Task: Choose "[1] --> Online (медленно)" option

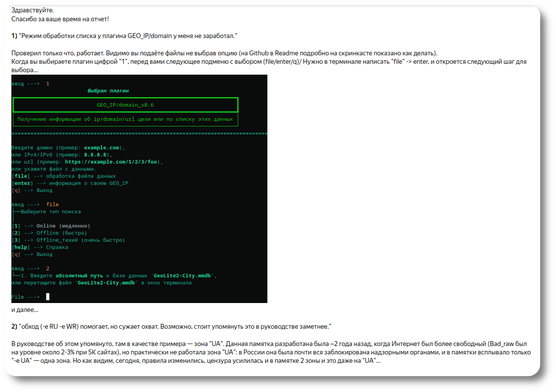Action: pos(51,226)
